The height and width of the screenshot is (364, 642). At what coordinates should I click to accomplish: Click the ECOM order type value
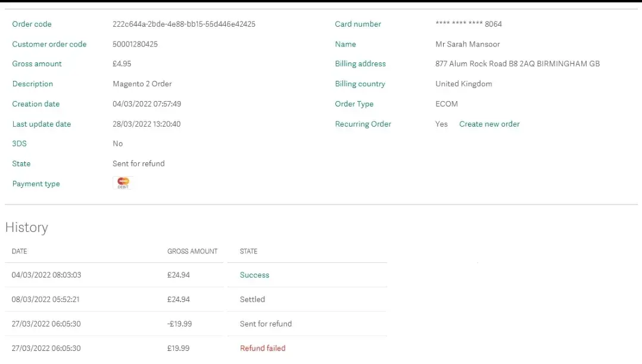click(x=446, y=103)
